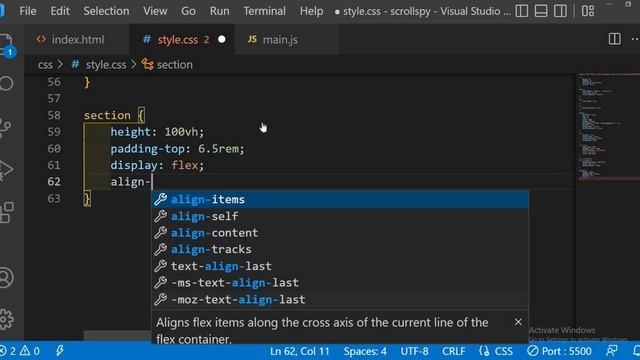Toggle secondary side bar layout icon
The height and width of the screenshot is (360, 640).
tap(560, 11)
